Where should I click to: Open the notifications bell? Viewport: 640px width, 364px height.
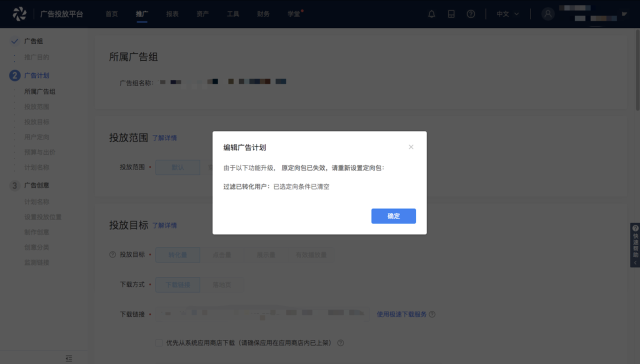[x=431, y=14]
